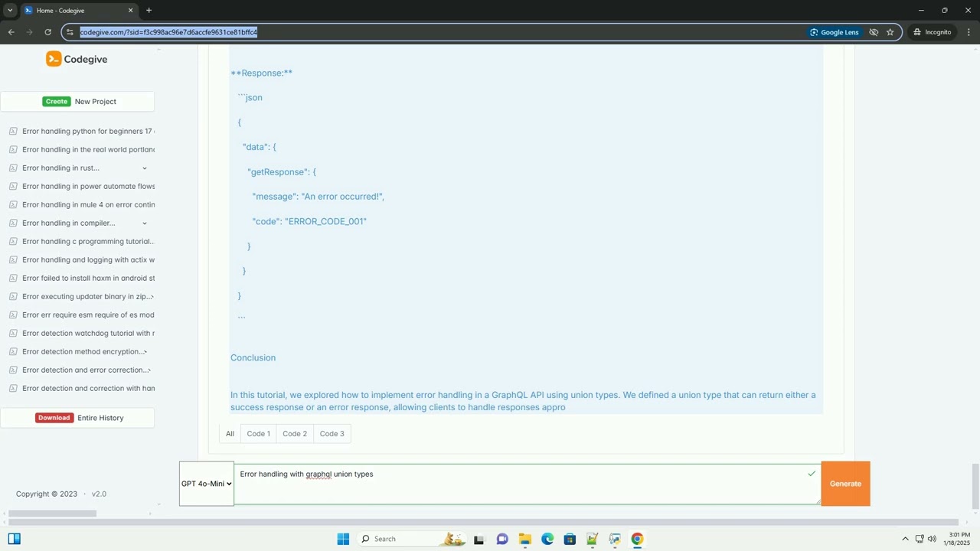Close the Home - Codegive tab

pyautogui.click(x=130, y=10)
